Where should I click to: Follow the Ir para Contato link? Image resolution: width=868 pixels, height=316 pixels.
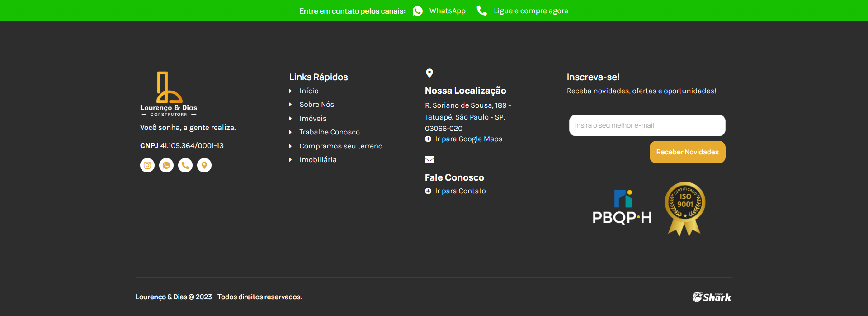tap(460, 191)
